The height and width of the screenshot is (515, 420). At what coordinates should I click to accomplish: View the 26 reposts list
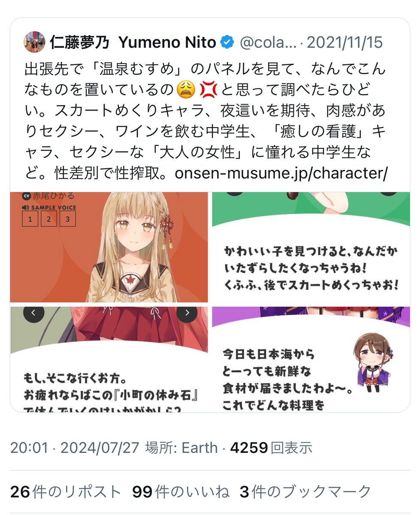pos(66,492)
